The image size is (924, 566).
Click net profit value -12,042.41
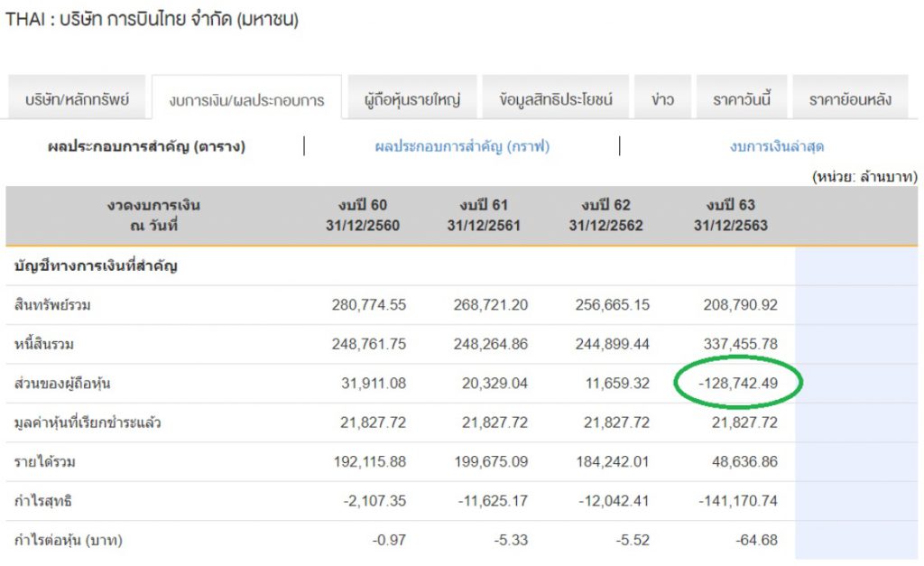614,501
